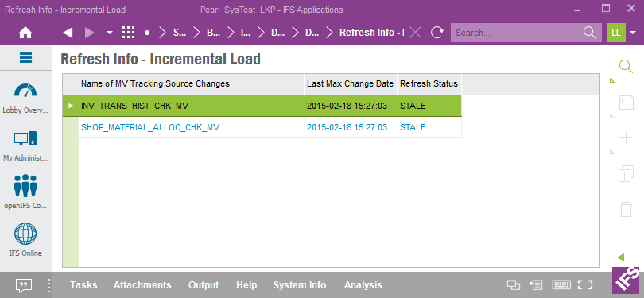This screenshot has height=298, width=644.
Task: Open the openIFS Community shortcut
Action: click(25, 192)
